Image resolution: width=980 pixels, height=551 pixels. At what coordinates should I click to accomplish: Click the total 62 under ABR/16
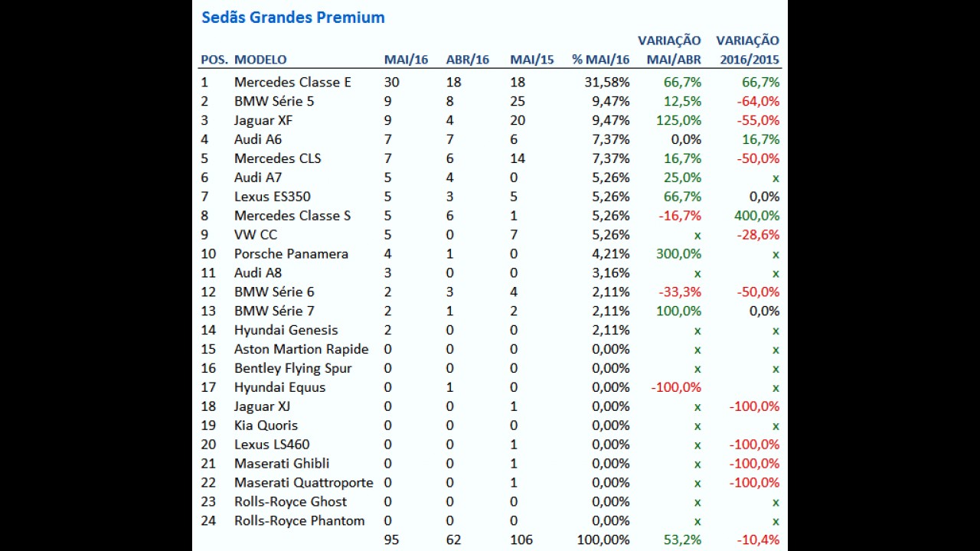(x=453, y=540)
